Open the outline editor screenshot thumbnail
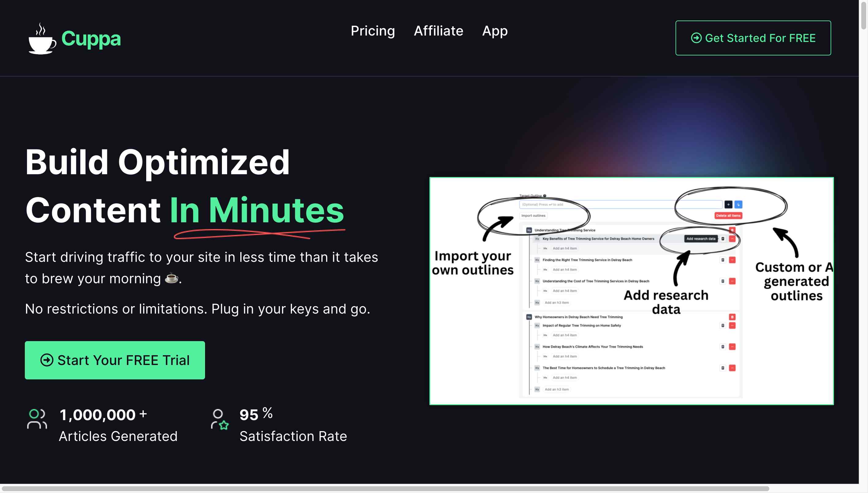 tap(631, 291)
